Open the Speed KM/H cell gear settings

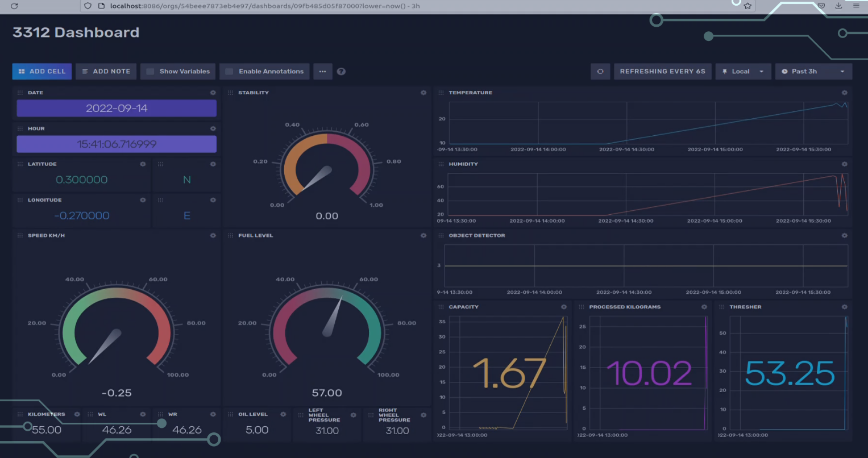click(213, 235)
